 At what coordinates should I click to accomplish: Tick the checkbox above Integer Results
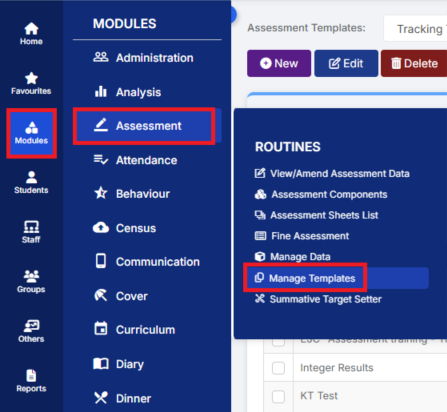pyautogui.click(x=278, y=342)
